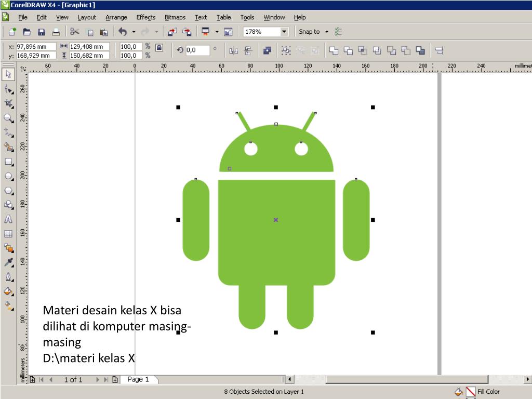Image resolution: width=532 pixels, height=399 pixels.
Task: Open the Effects menu
Action: (x=146, y=17)
